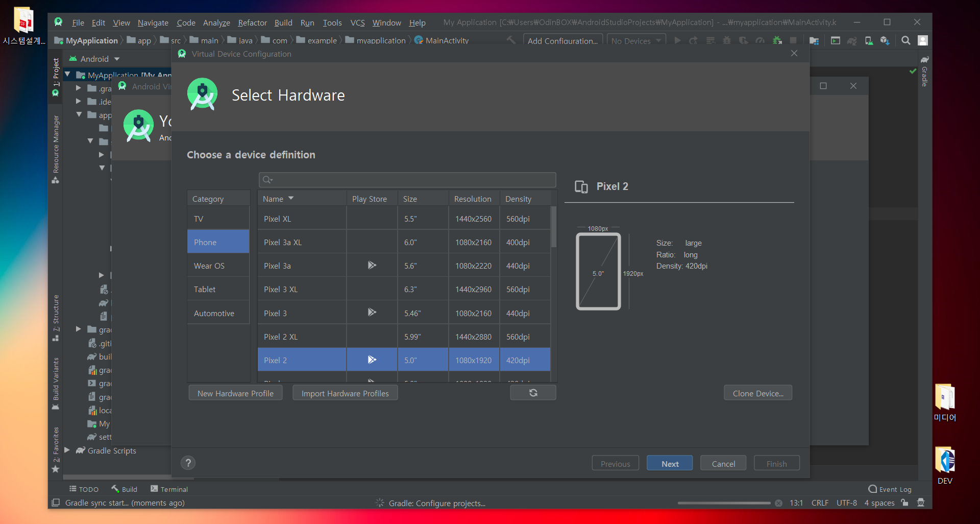This screenshot has width=980, height=524.
Task: Open AVD Manager phone icon in toolbar
Action: coord(869,40)
